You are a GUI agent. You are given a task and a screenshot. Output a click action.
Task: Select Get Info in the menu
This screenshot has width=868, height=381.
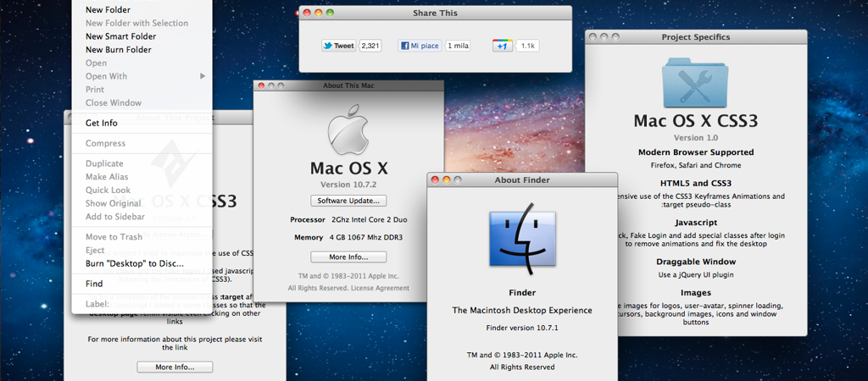tap(102, 124)
